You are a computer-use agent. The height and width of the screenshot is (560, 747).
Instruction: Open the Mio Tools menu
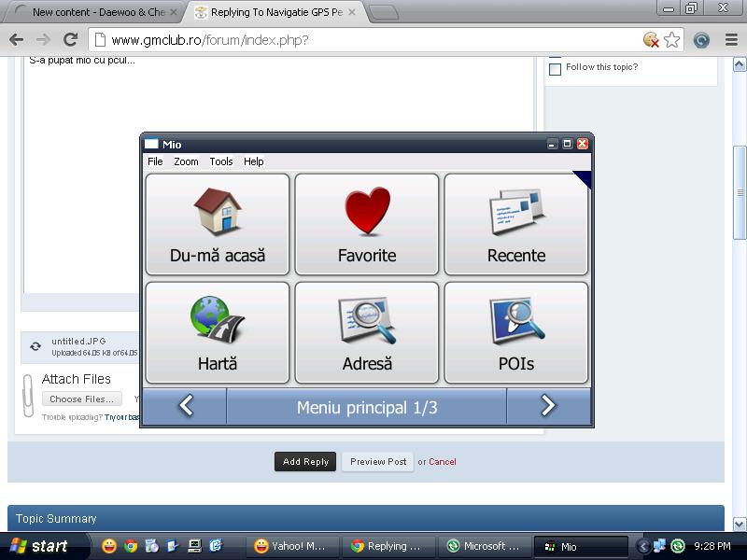click(221, 161)
